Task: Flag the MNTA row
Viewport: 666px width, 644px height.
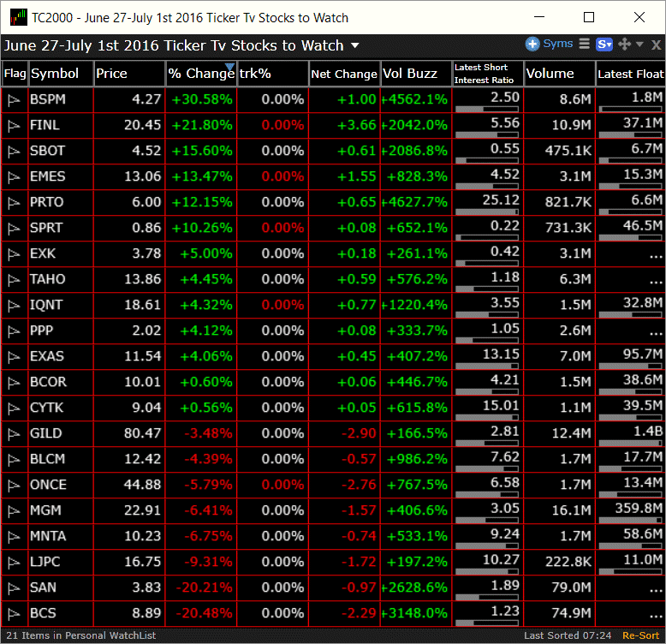Action: click(14, 537)
